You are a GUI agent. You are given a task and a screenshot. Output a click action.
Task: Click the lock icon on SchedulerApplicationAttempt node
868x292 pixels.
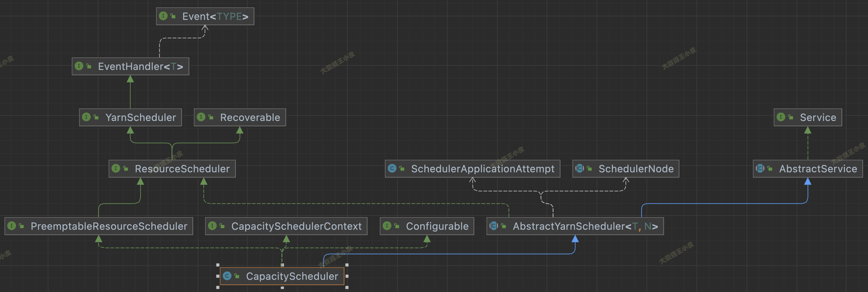(402, 168)
